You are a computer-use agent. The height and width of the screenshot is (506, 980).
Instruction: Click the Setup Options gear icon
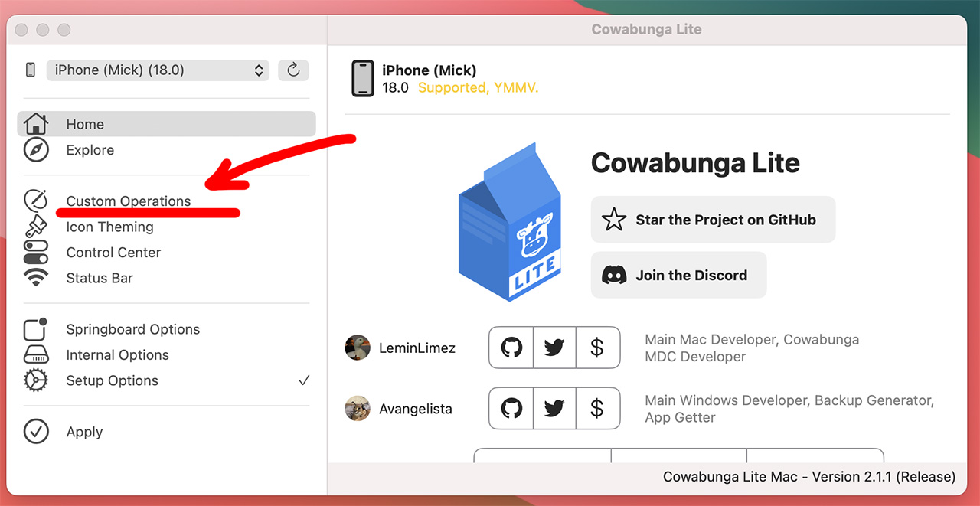pyautogui.click(x=36, y=380)
